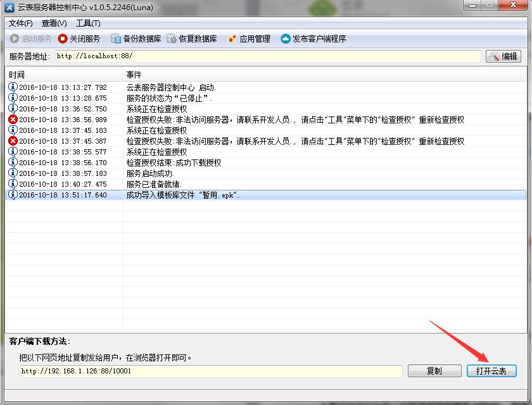Click the 恢复数据库 database icon

pyautogui.click(x=172, y=39)
